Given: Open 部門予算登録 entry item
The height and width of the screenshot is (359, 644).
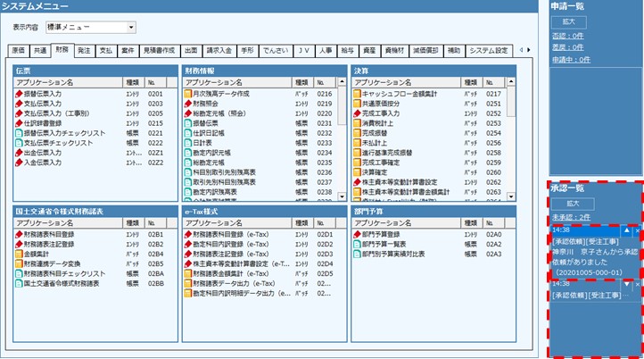Looking at the screenshot, I should click(x=384, y=234).
